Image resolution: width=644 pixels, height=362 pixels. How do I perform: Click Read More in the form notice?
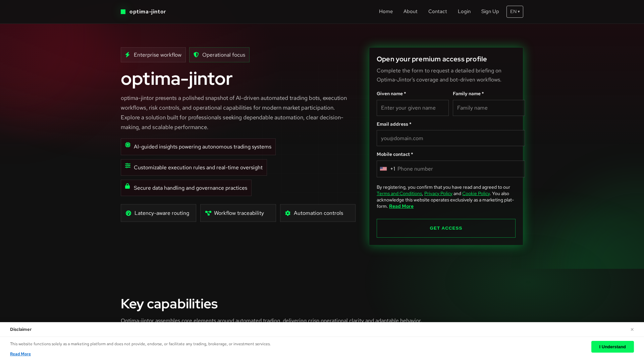point(401,206)
